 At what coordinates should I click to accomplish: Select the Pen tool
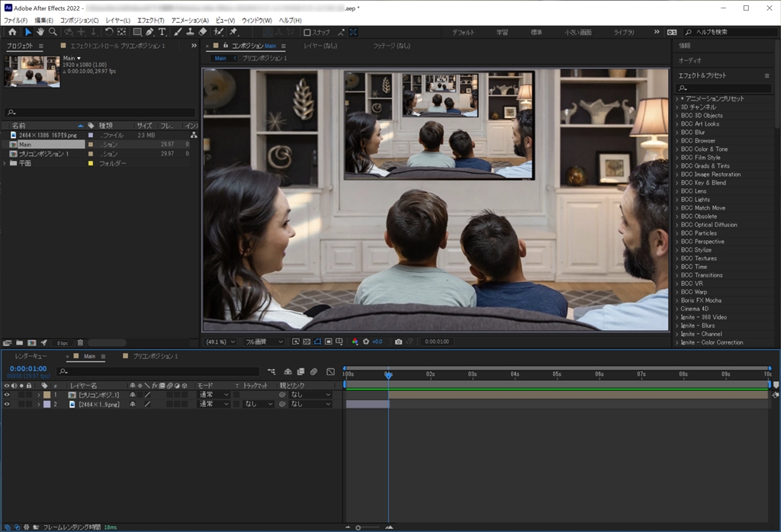click(149, 32)
